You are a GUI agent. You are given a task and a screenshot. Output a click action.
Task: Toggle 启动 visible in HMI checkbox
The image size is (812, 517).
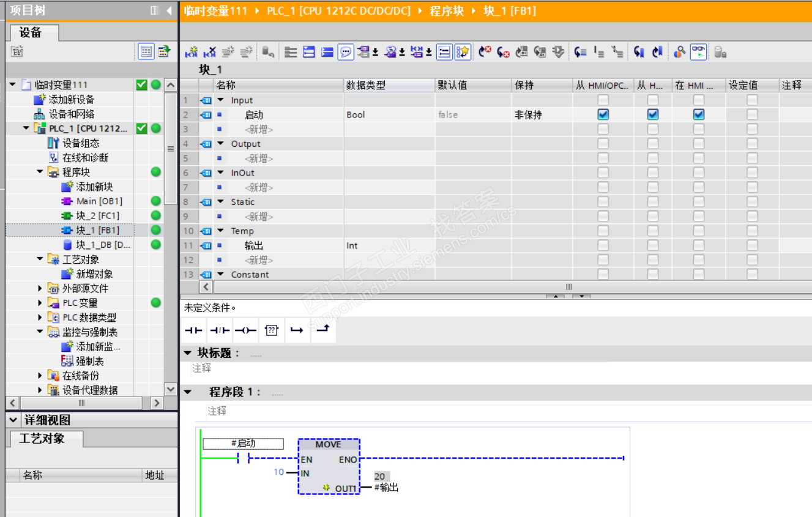699,114
